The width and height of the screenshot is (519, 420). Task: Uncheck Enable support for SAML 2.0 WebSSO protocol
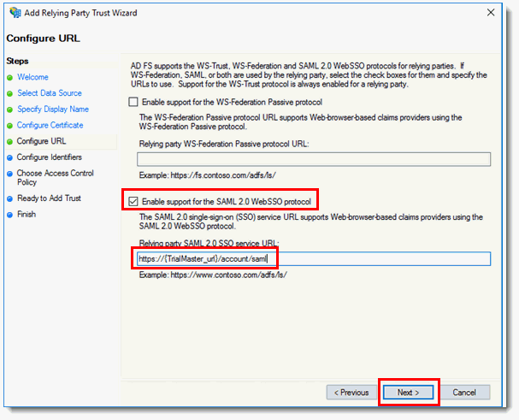point(133,201)
